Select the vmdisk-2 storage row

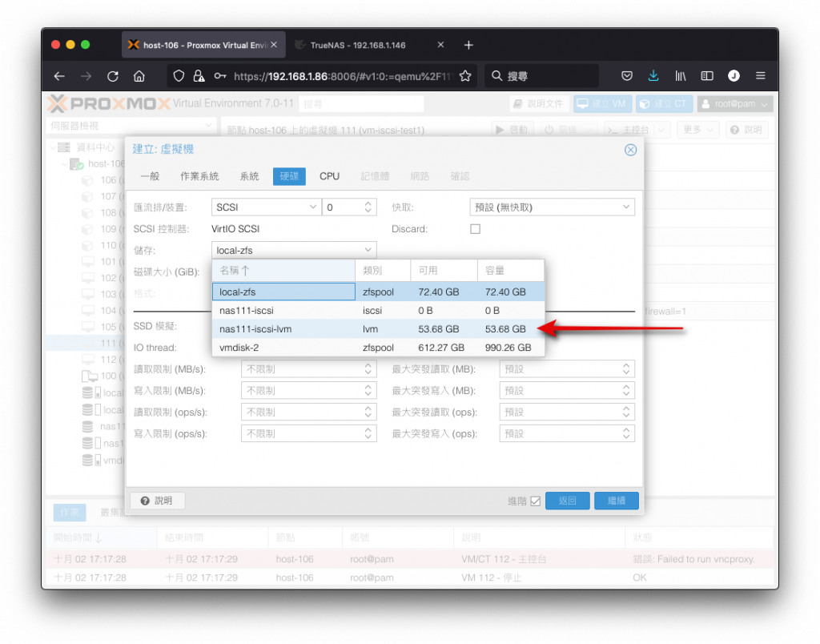378,348
